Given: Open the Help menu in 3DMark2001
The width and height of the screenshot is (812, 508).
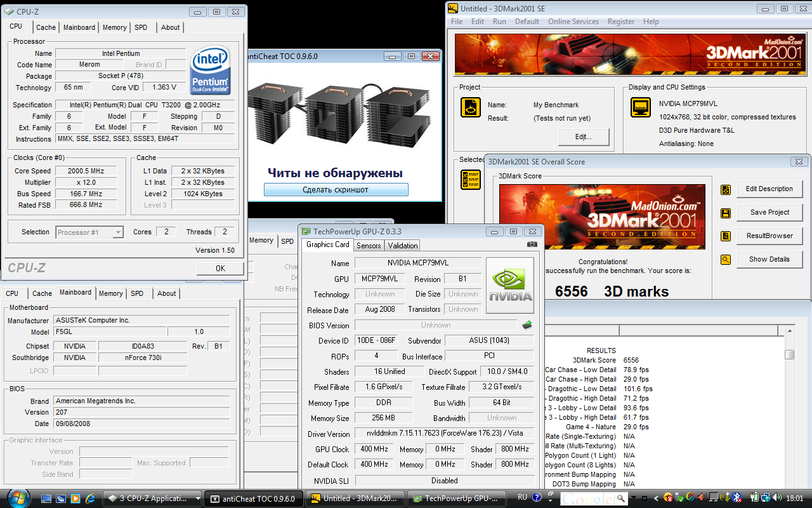Looking at the screenshot, I should [x=651, y=22].
